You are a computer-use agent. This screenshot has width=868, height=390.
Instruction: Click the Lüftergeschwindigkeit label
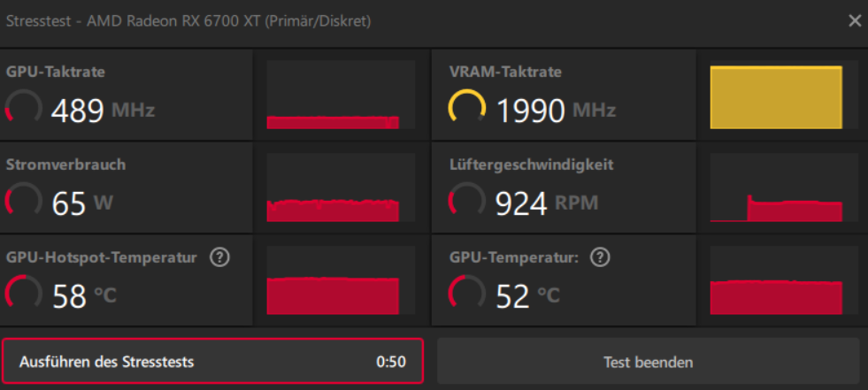tap(532, 164)
